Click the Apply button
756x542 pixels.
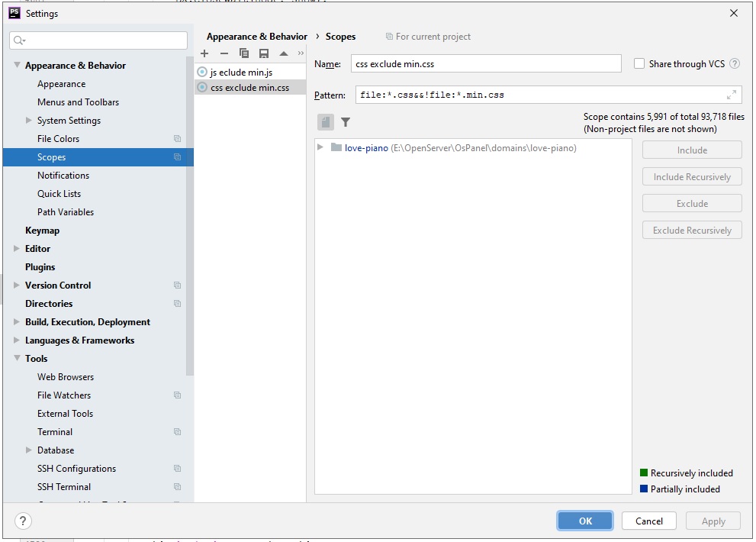[713, 521]
